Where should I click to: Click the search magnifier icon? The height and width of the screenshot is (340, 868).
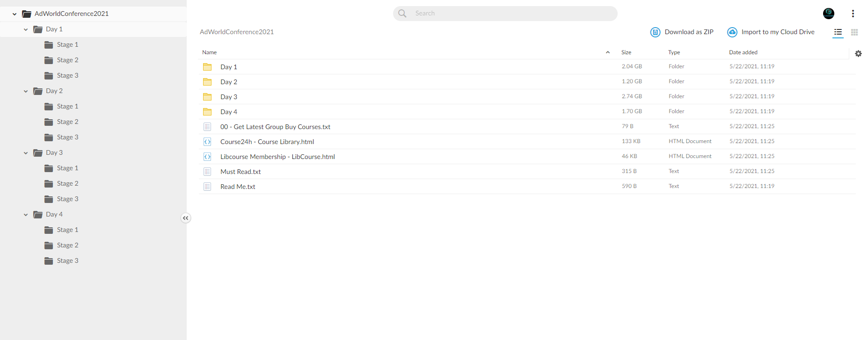tap(402, 14)
